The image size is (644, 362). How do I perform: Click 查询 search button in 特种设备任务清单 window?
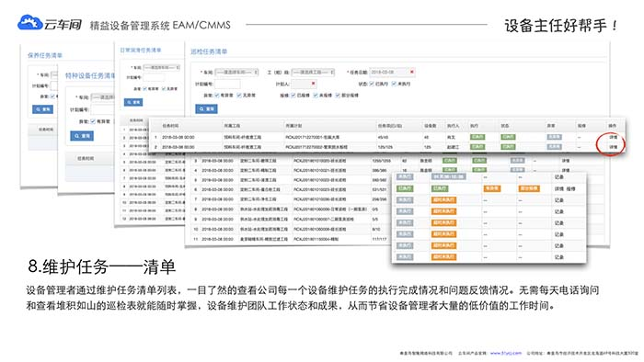tap(82, 136)
